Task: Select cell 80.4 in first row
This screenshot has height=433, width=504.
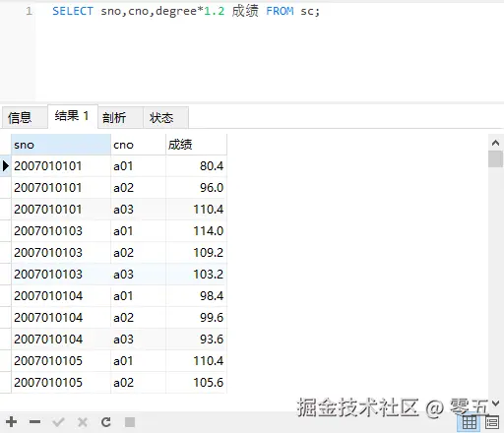Action: (196, 166)
